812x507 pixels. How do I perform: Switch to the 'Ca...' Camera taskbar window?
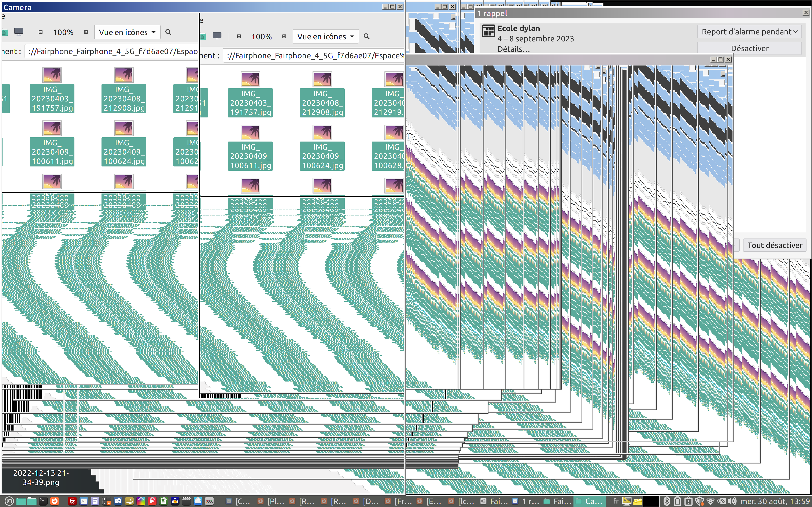coord(589,501)
